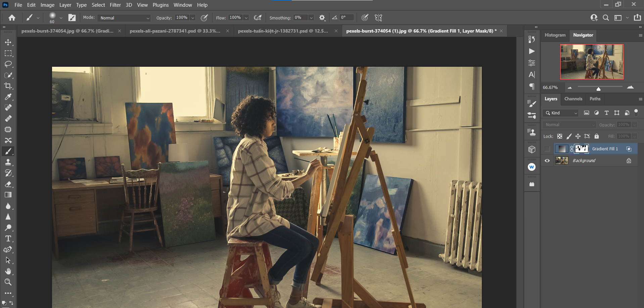Select the Move tool

pyautogui.click(x=8, y=42)
